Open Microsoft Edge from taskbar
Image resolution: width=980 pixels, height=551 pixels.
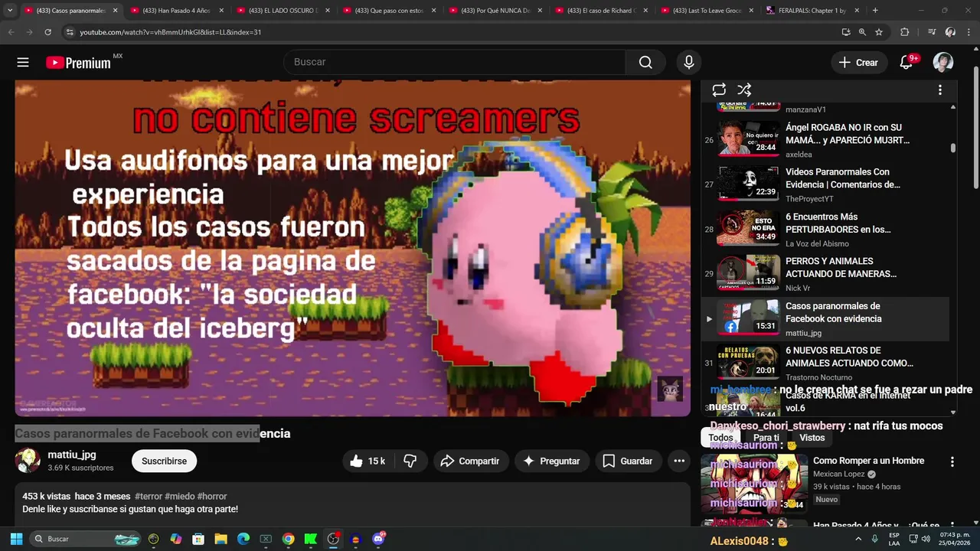[x=243, y=539]
